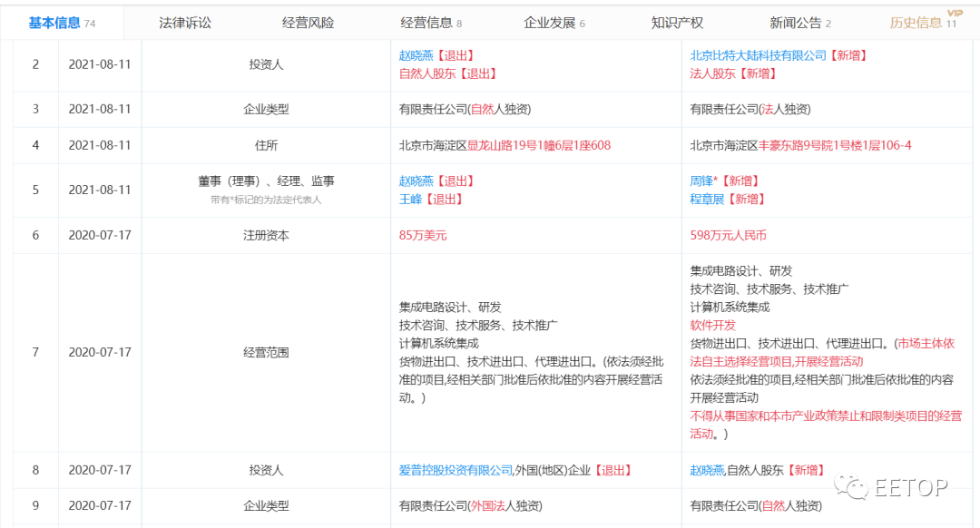Open the 新闻公告 tab
This screenshot has height=528, width=980.
[x=800, y=23]
